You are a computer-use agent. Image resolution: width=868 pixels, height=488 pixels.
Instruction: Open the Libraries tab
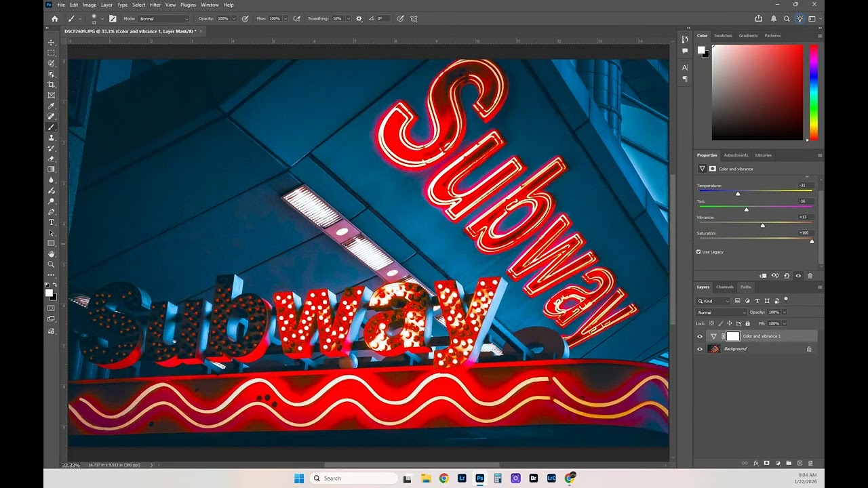tap(764, 155)
